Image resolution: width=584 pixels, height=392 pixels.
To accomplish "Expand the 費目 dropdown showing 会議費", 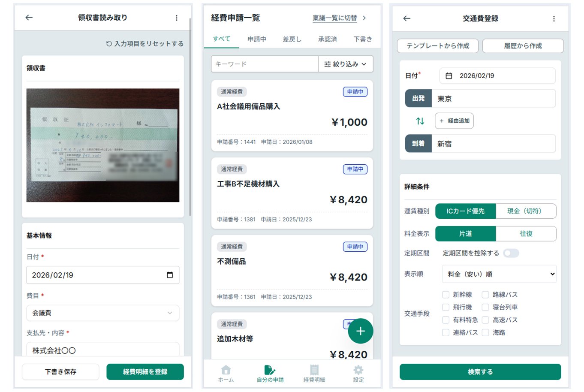I will click(x=103, y=313).
